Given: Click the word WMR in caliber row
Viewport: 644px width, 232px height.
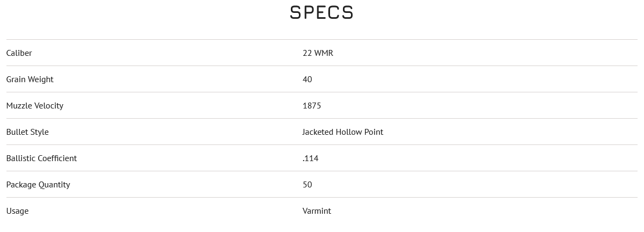Looking at the screenshot, I should [x=324, y=53].
